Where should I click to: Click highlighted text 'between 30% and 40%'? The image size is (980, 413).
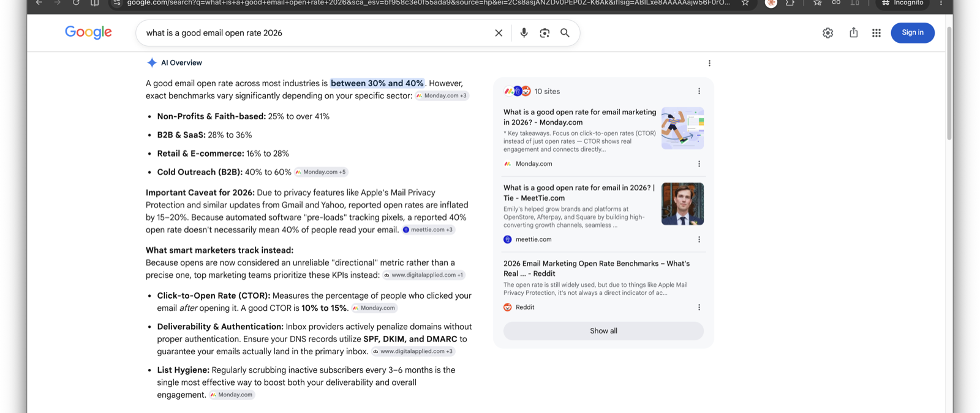click(377, 83)
